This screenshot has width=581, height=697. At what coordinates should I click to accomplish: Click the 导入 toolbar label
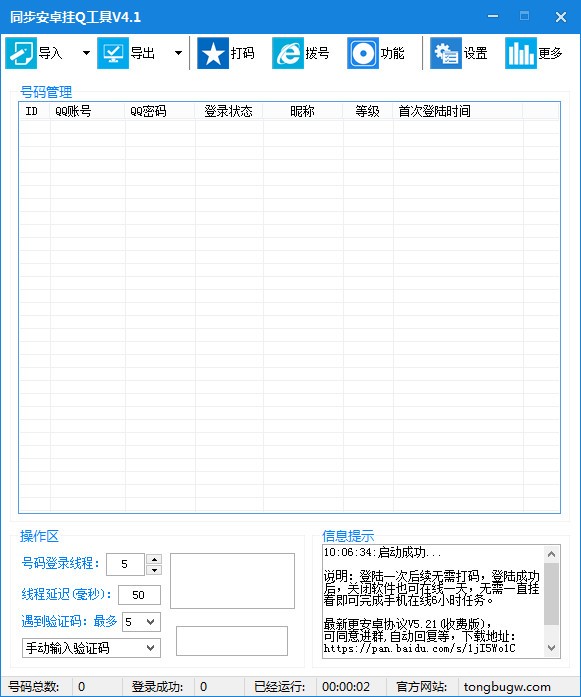[50, 53]
